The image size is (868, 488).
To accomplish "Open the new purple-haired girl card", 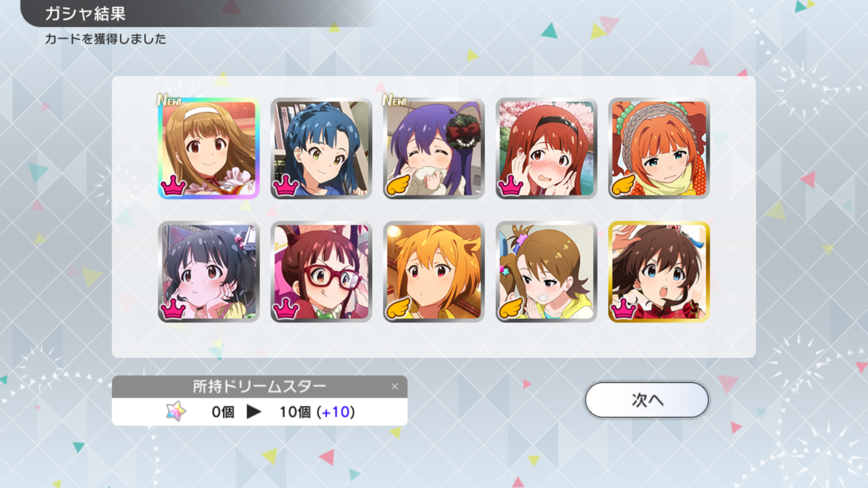I will [434, 148].
